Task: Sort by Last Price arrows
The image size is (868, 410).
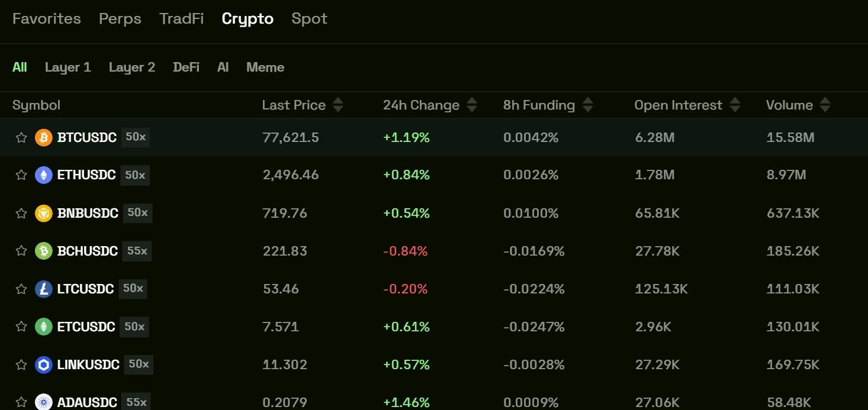Action: pos(338,105)
